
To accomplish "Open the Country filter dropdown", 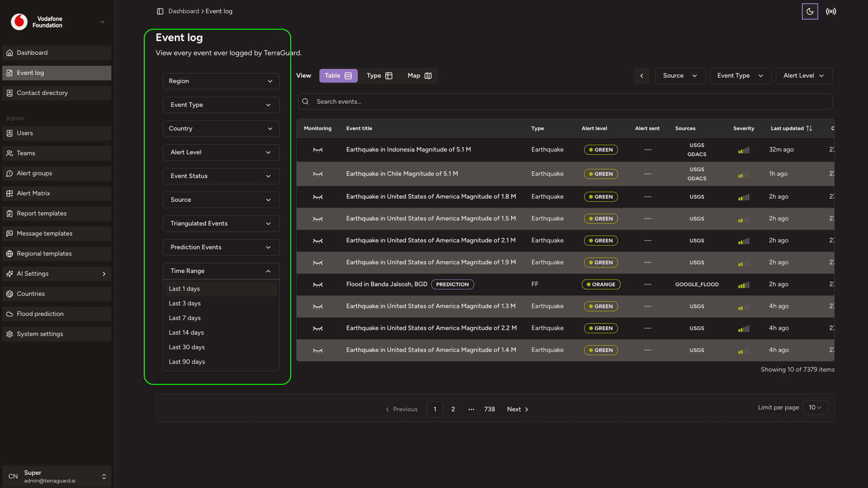I will [221, 129].
